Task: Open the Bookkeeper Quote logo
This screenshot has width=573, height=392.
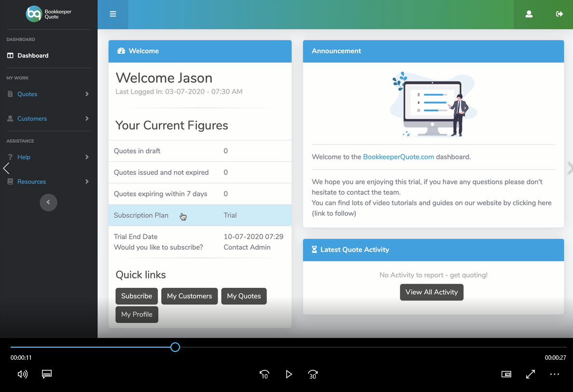Action: [48, 13]
